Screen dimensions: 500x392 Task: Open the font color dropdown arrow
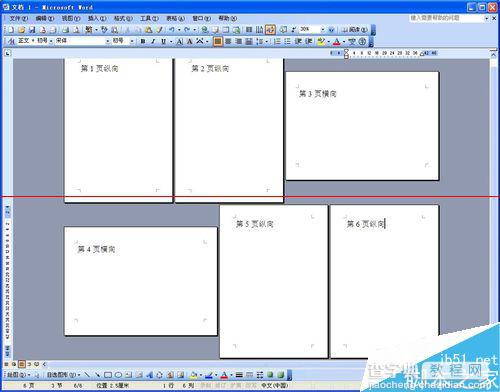[x=344, y=41]
